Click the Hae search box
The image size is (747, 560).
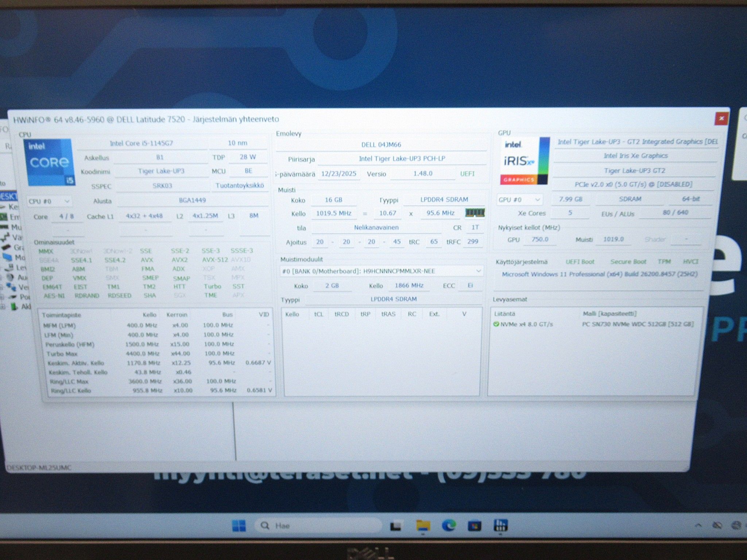coord(318,526)
